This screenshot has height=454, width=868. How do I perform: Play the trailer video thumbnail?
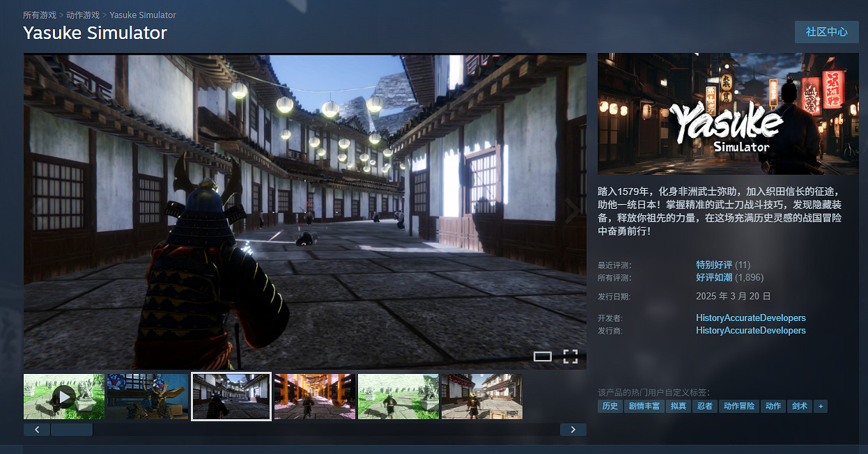(63, 396)
